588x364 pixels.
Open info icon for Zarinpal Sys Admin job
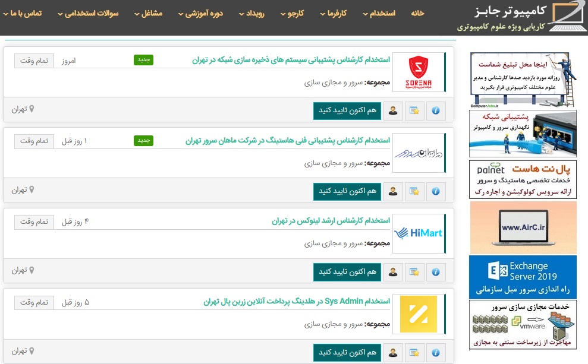[x=436, y=353]
